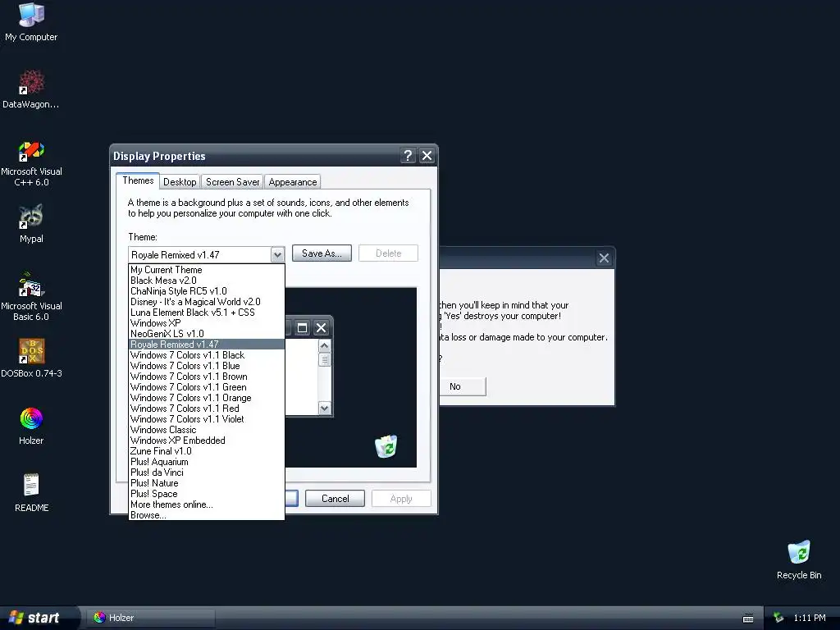Choose ChaNinja Style RC5 v1.0 theme
The height and width of the screenshot is (630, 840).
[206, 291]
